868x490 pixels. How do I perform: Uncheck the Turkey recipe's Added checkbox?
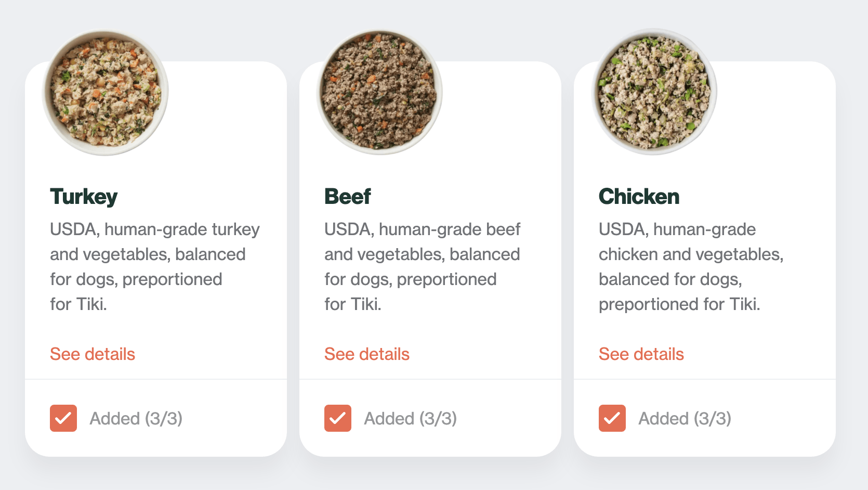click(63, 418)
